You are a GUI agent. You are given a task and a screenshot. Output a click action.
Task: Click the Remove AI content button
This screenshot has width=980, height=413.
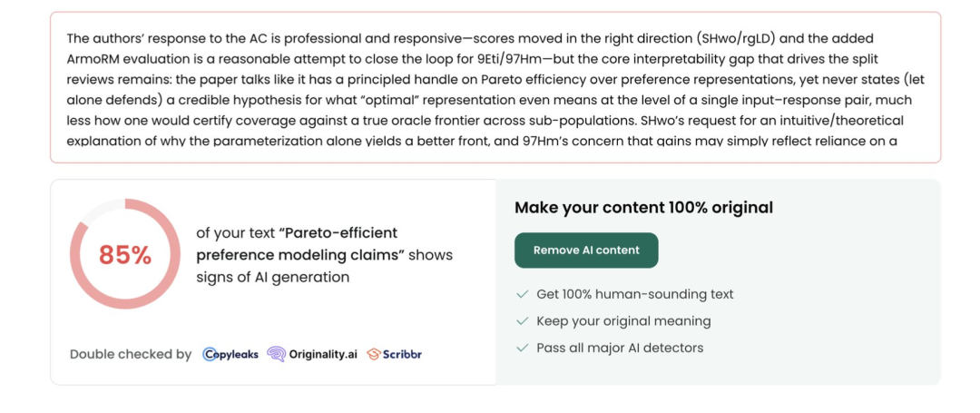click(586, 251)
